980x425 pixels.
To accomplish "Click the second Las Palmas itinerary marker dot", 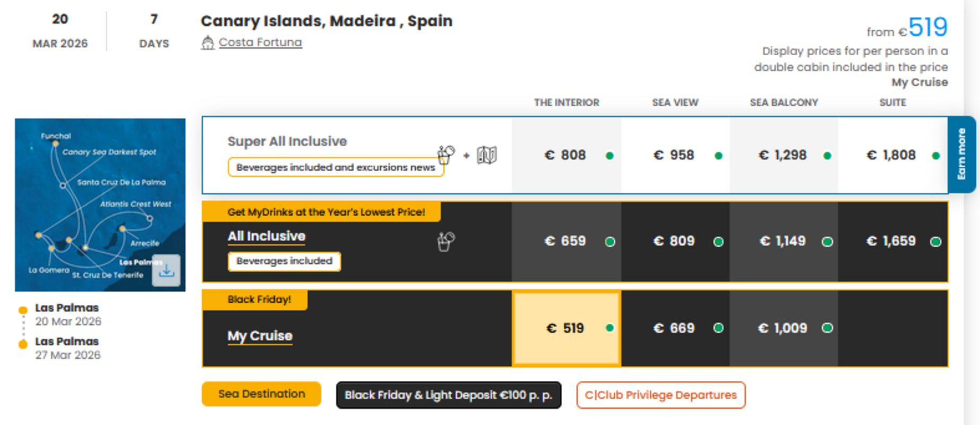I will [x=23, y=344].
